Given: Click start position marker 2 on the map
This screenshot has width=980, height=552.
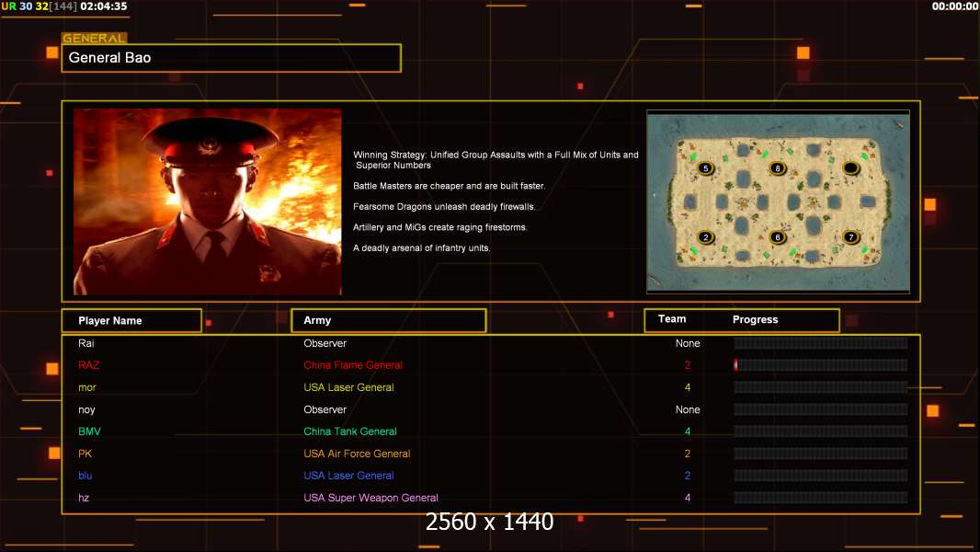Looking at the screenshot, I should coord(706,237).
